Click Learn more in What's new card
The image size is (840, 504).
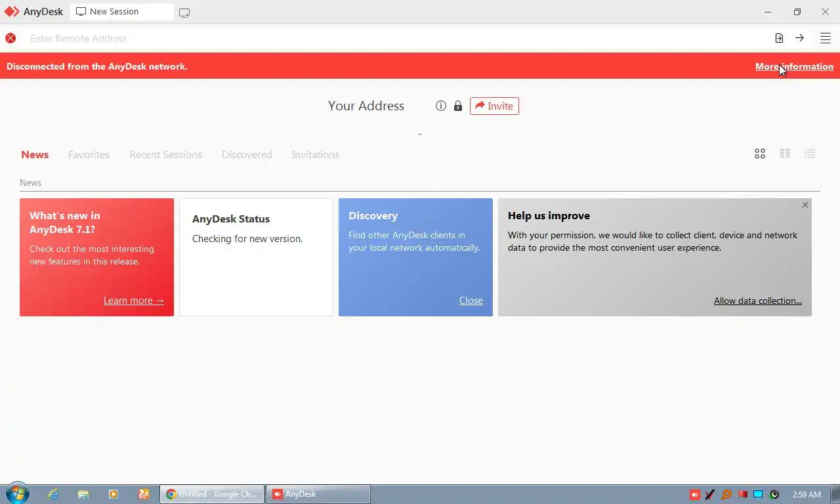[x=134, y=301]
